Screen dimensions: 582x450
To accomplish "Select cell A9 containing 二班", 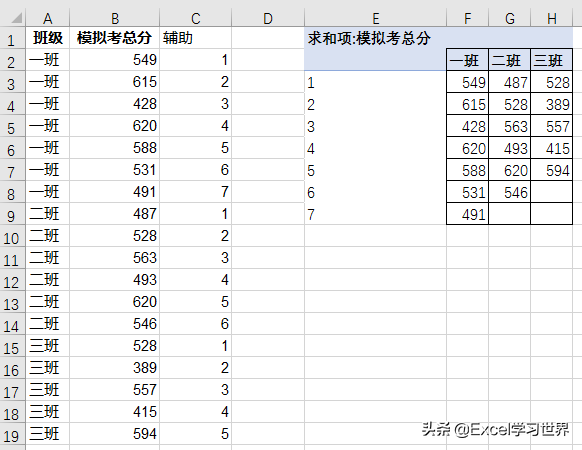I will (x=48, y=214).
